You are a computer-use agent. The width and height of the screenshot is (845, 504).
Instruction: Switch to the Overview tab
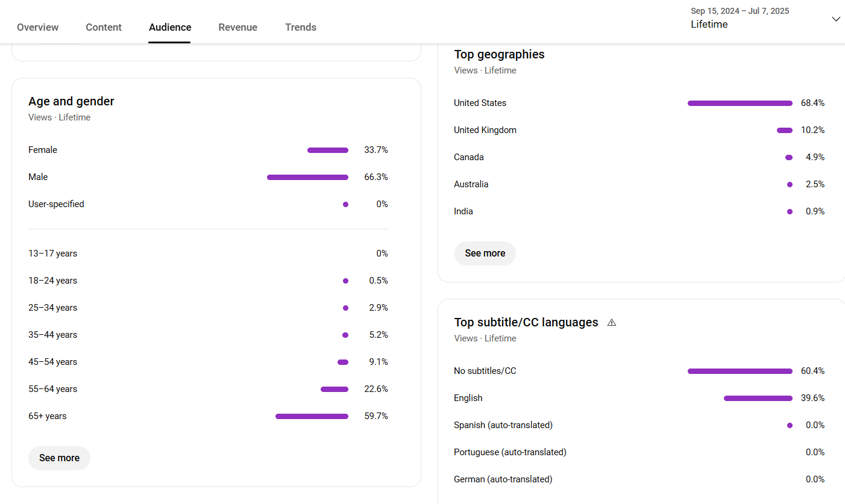pos(38,27)
